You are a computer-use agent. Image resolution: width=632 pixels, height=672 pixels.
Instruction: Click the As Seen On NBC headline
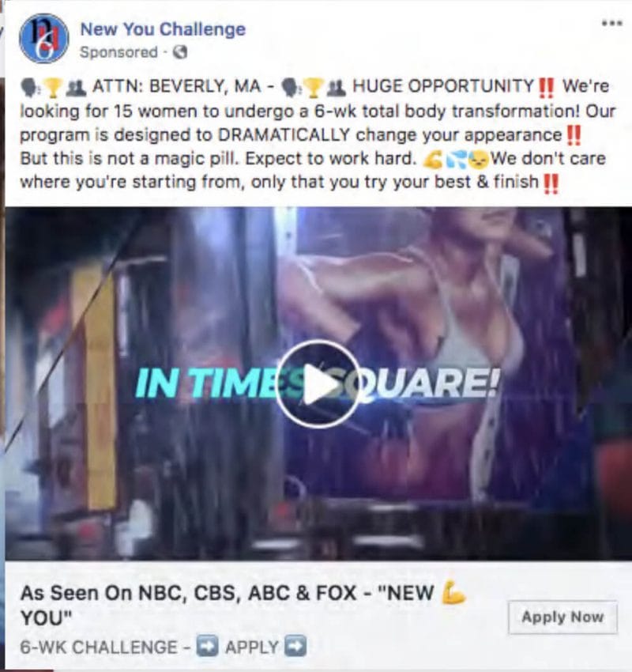(227, 605)
